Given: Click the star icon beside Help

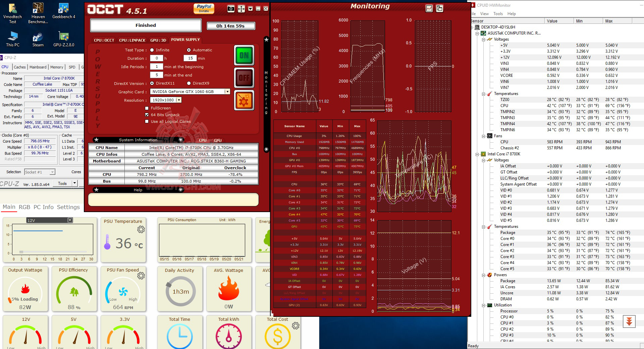Looking at the screenshot, I should coord(96,190).
